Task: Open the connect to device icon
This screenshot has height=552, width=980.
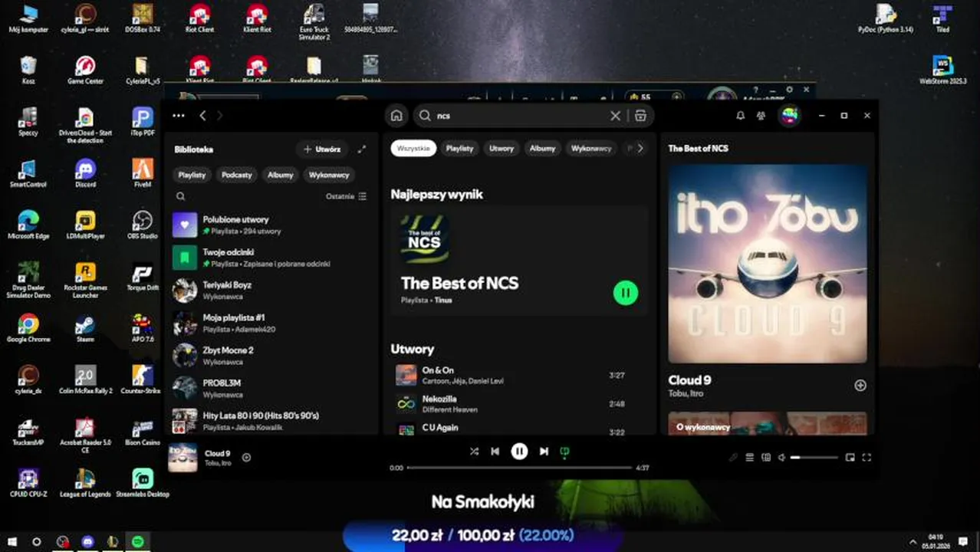Action: click(766, 458)
